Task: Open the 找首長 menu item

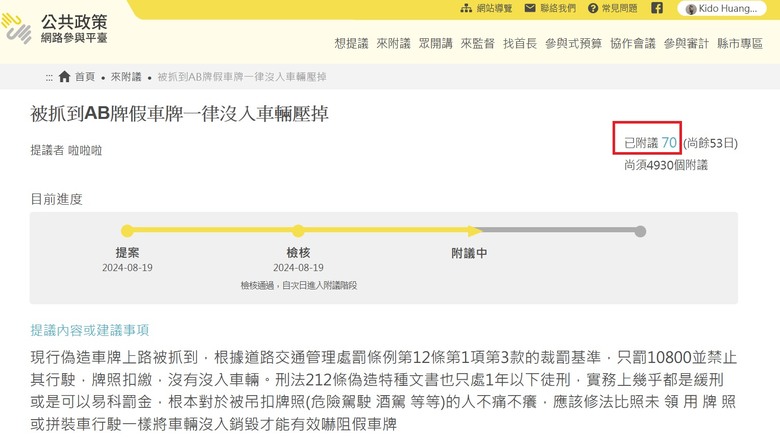Action: click(x=520, y=44)
